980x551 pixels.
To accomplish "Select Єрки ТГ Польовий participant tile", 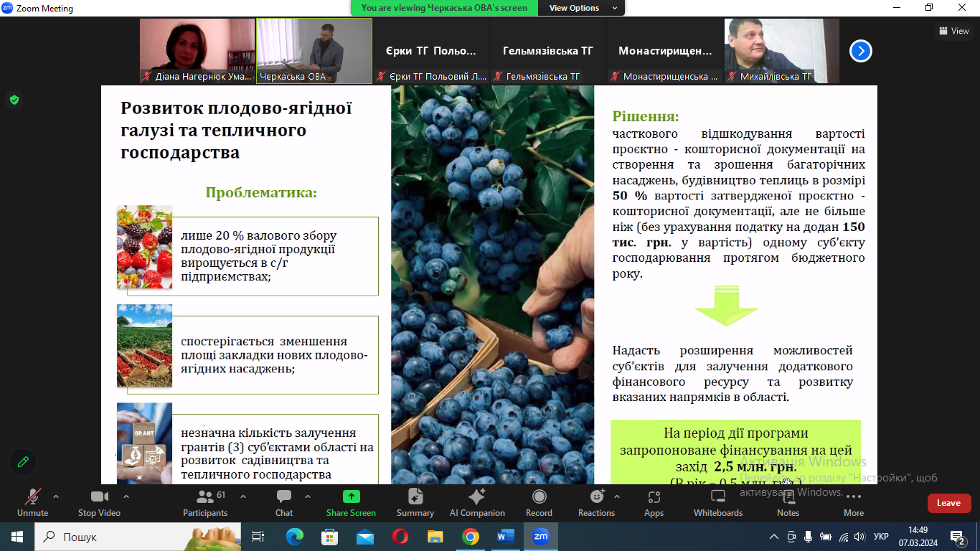I will [430, 51].
